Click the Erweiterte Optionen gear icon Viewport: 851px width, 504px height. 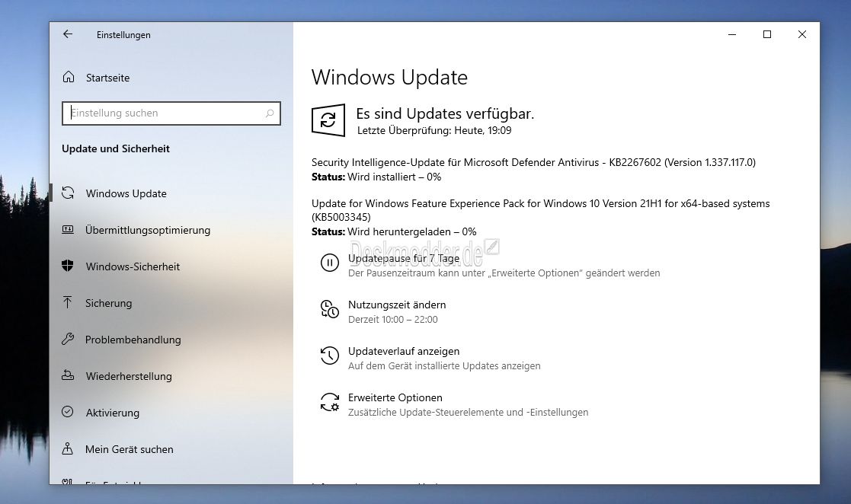(329, 403)
